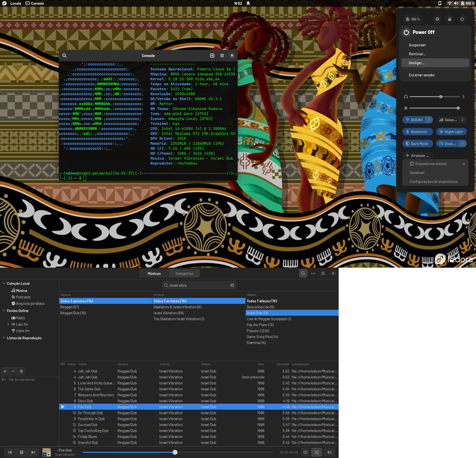Toggle Airplane mode quick setting
The height and width of the screenshot is (458, 476).
coord(418,155)
